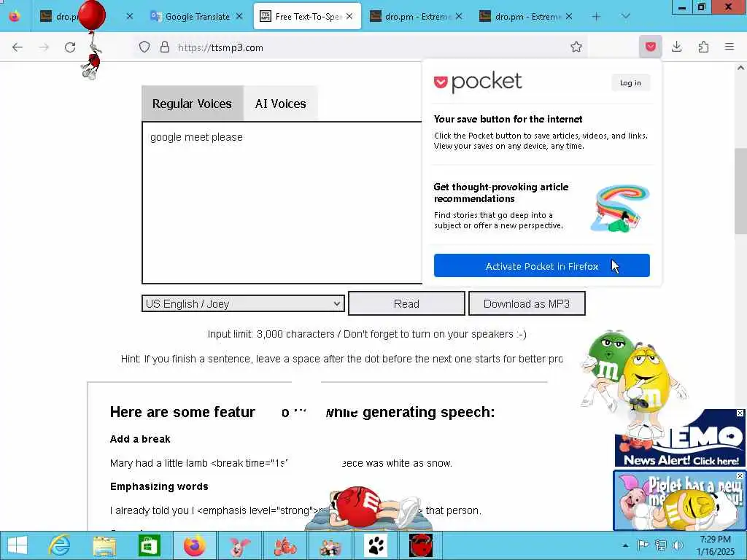Close the Free Text-To-Speech tab

[x=349, y=17]
